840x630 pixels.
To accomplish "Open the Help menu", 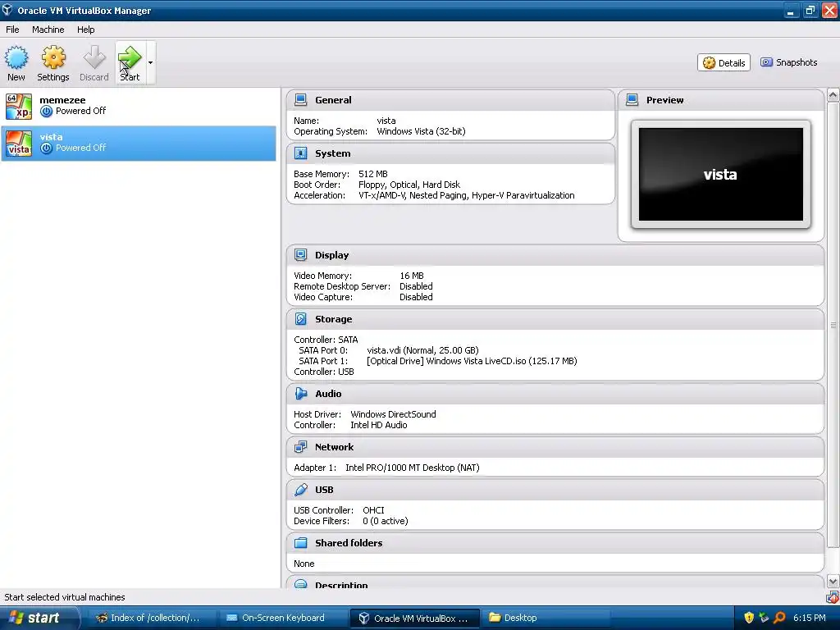I will (85, 30).
